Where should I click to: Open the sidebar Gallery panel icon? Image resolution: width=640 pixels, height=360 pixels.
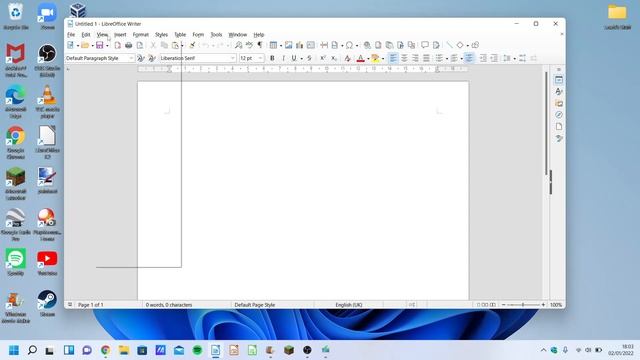pyautogui.click(x=559, y=103)
